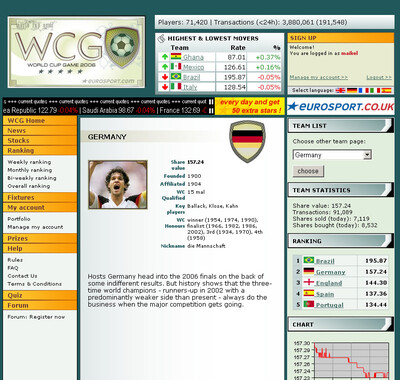
Task: Click the Logout link
Action: tap(379, 77)
